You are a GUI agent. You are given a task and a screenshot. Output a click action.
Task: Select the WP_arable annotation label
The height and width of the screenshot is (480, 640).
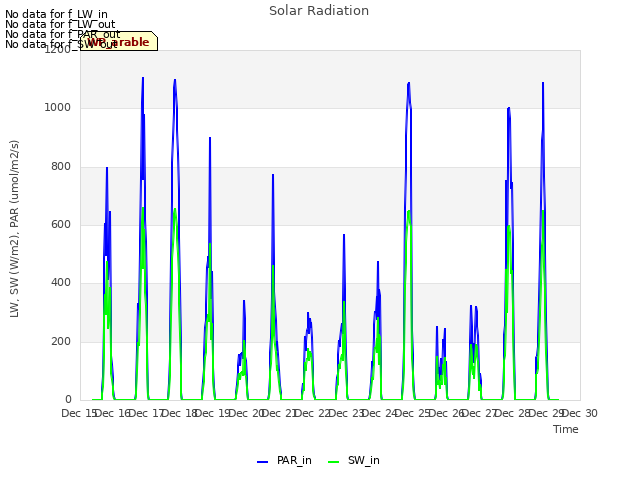(x=118, y=41)
